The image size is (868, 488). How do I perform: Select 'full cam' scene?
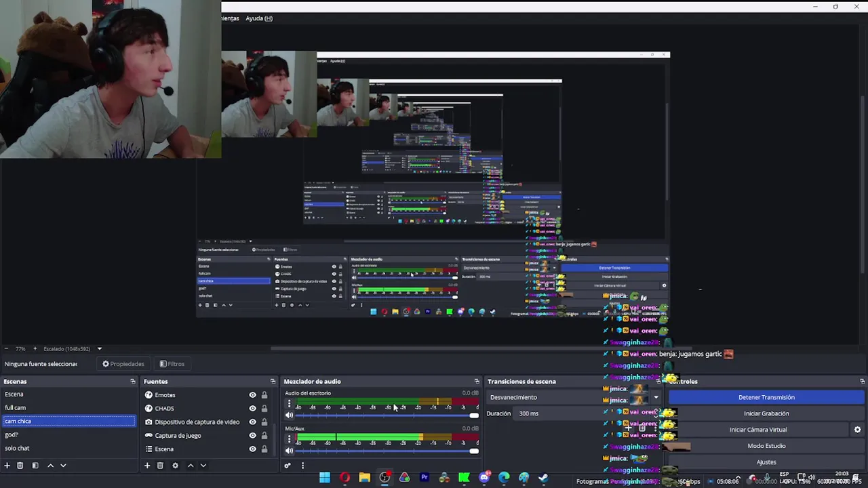68,408
